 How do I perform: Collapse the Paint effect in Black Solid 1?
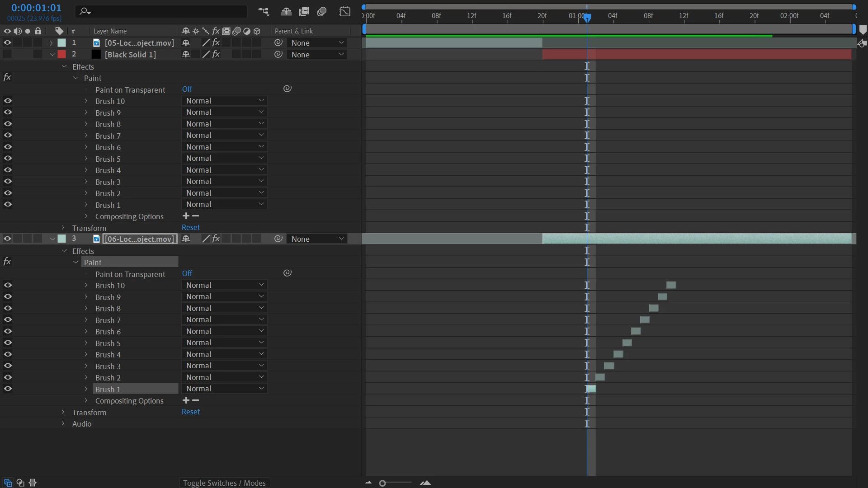point(75,78)
